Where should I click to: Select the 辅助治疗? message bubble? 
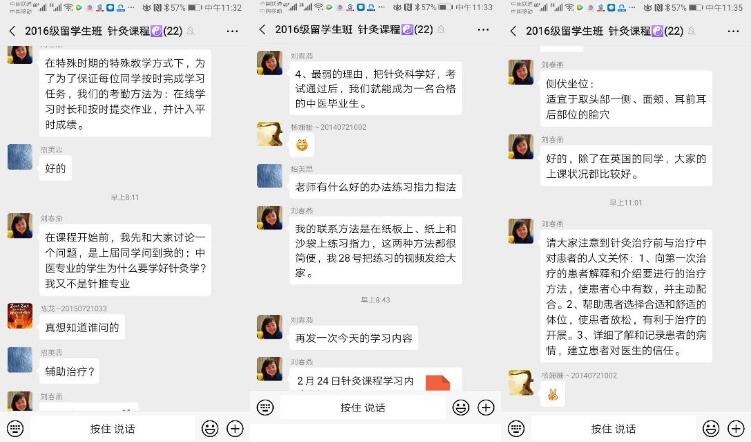coord(69,371)
